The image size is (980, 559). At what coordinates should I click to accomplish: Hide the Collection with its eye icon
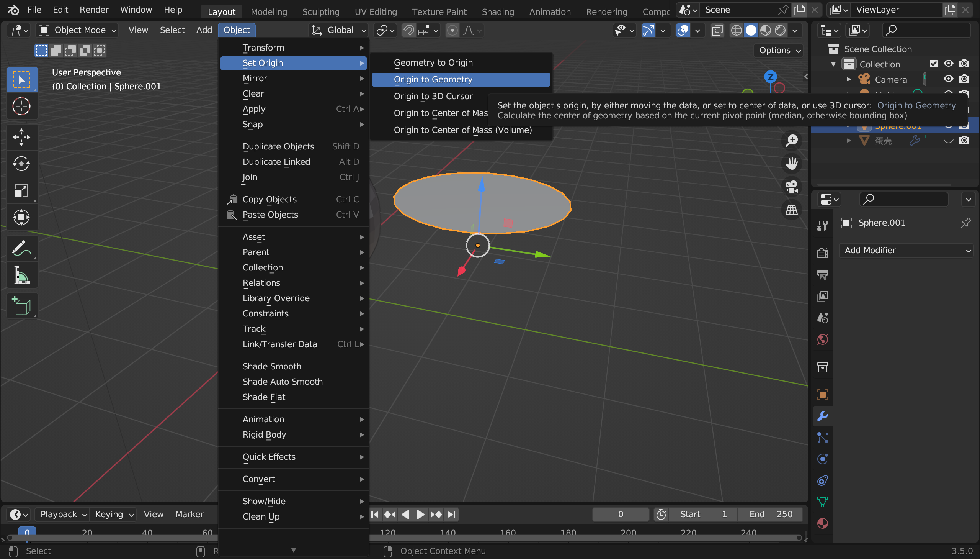948,64
